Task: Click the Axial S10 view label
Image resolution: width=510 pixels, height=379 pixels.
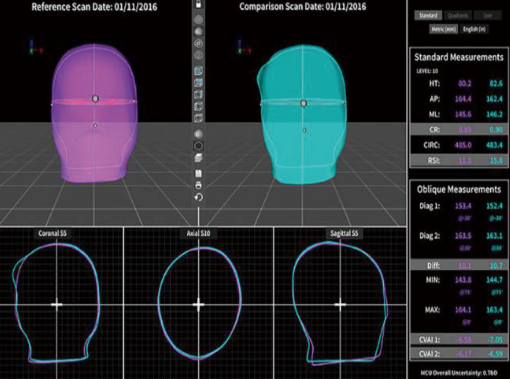Action: point(198,233)
